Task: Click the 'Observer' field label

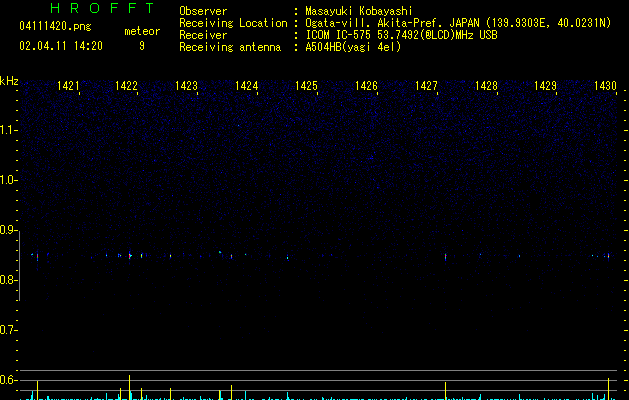Action: 203,11
